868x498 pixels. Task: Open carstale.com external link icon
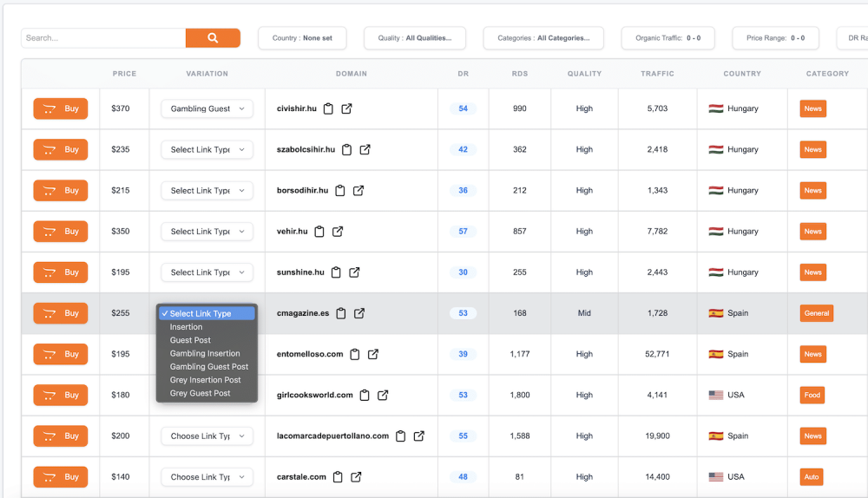(356, 477)
